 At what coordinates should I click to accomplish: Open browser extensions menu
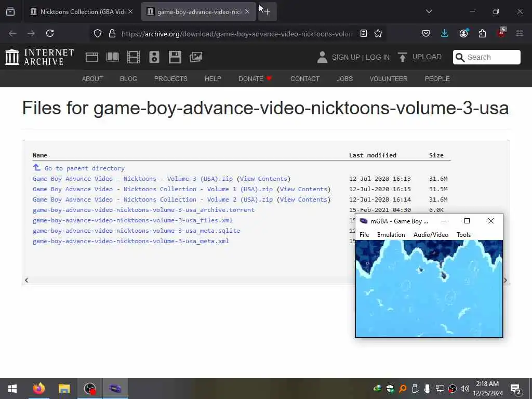(482, 33)
